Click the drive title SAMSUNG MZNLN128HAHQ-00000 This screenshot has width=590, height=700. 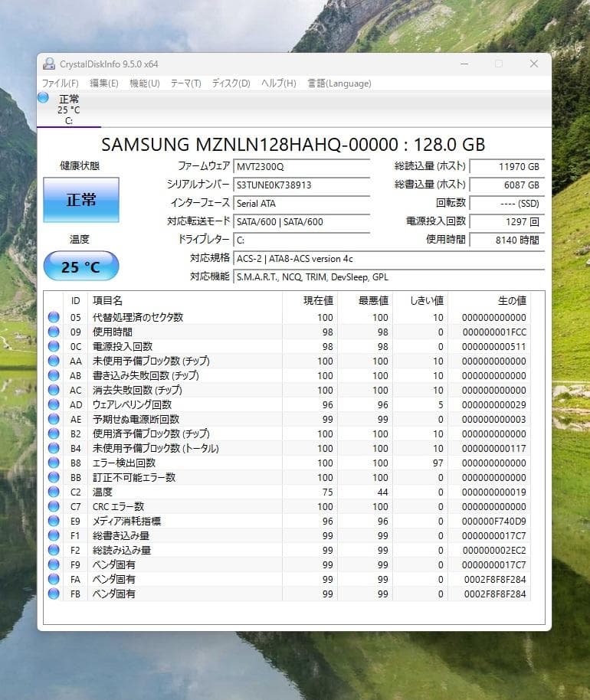pyautogui.click(x=250, y=145)
